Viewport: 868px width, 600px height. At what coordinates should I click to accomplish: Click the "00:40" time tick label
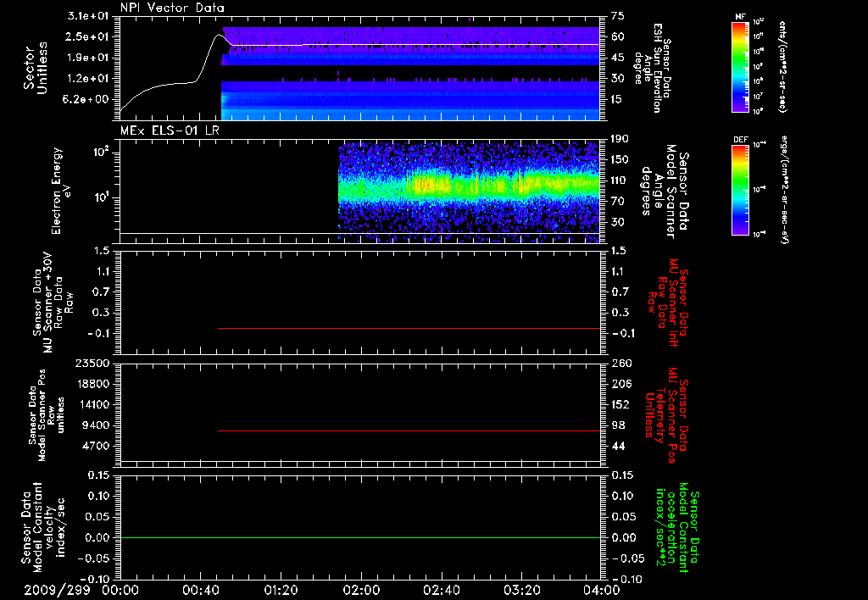[x=200, y=590]
